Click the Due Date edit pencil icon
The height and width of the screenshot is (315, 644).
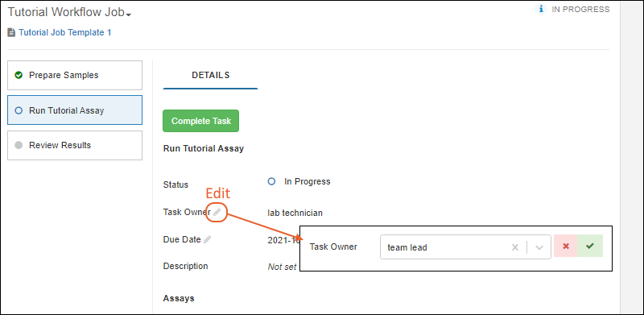tap(208, 239)
